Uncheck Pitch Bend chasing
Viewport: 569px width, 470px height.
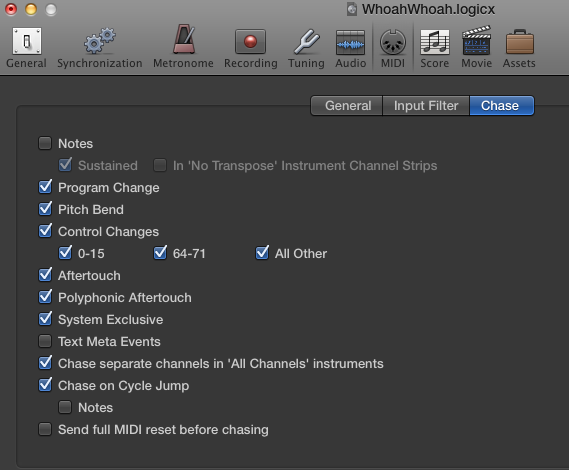[45, 209]
